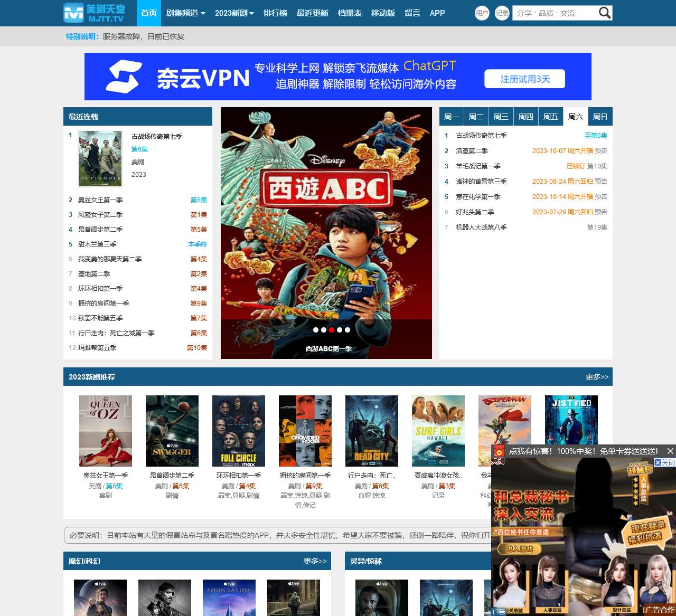676x616 pixels.
Task: Open the 记录 round button
Action: click(502, 13)
